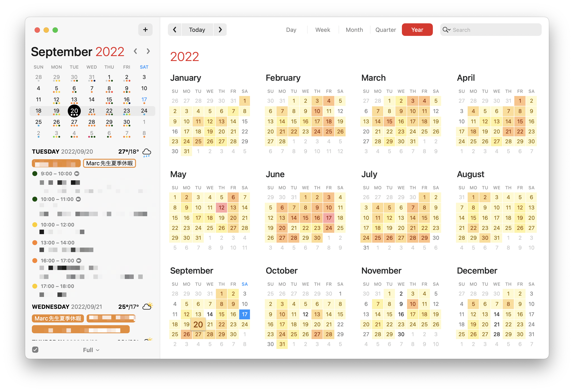574x392 pixels.
Task: Go to next year with right arrow
Action: tap(220, 30)
